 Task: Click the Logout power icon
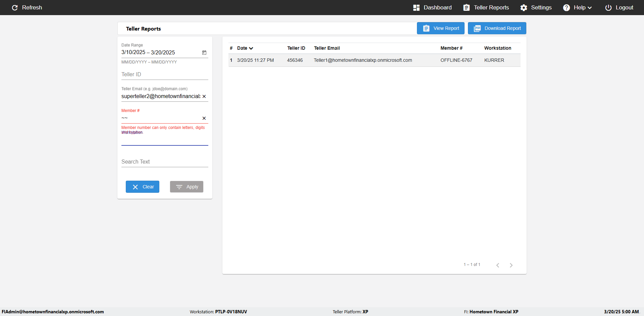[608, 8]
